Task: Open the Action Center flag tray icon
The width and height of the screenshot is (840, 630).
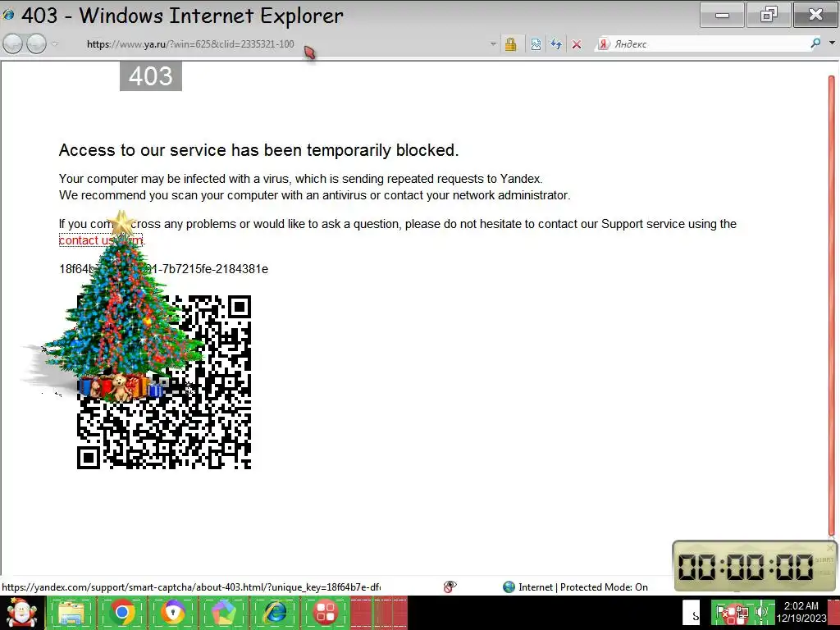Action: click(724, 612)
